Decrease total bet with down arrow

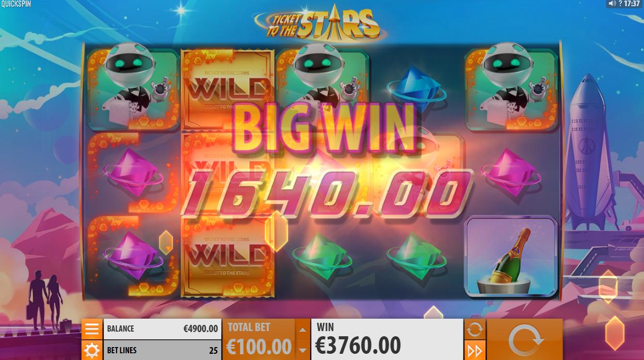[x=302, y=350]
